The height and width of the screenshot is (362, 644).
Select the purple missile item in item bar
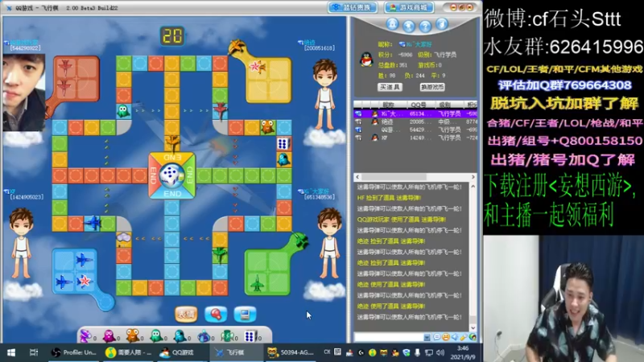coord(86,336)
